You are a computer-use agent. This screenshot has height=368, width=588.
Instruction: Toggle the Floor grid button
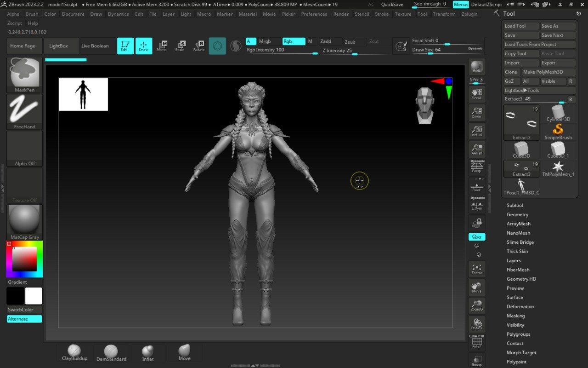477,186
